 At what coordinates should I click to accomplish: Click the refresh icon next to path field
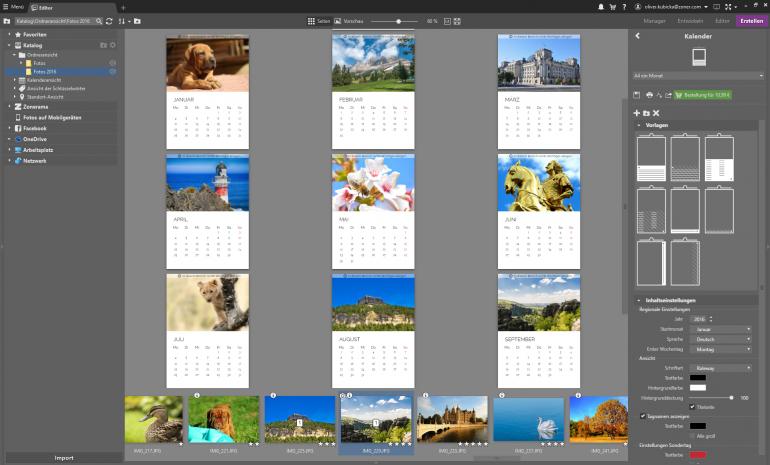[x=109, y=21]
